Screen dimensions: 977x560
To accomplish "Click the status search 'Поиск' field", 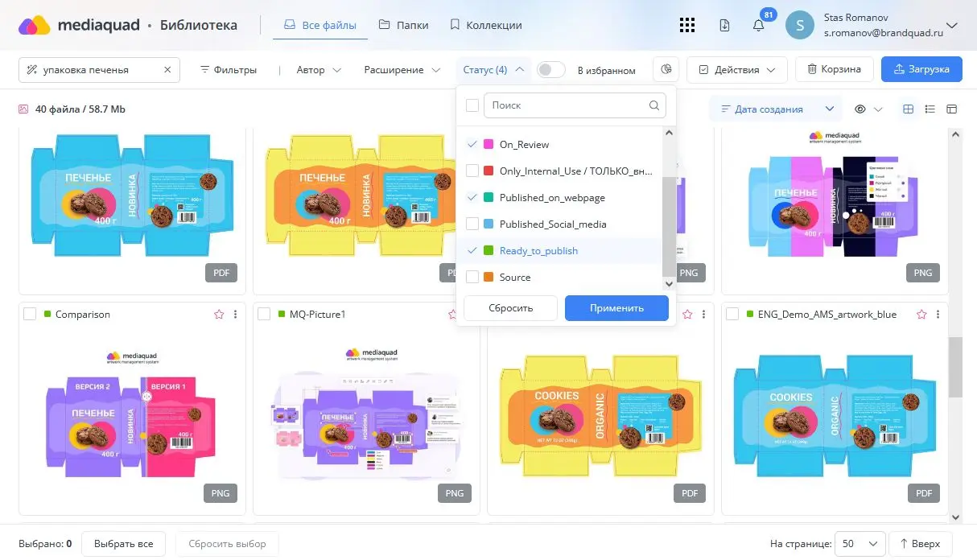I will (x=567, y=105).
